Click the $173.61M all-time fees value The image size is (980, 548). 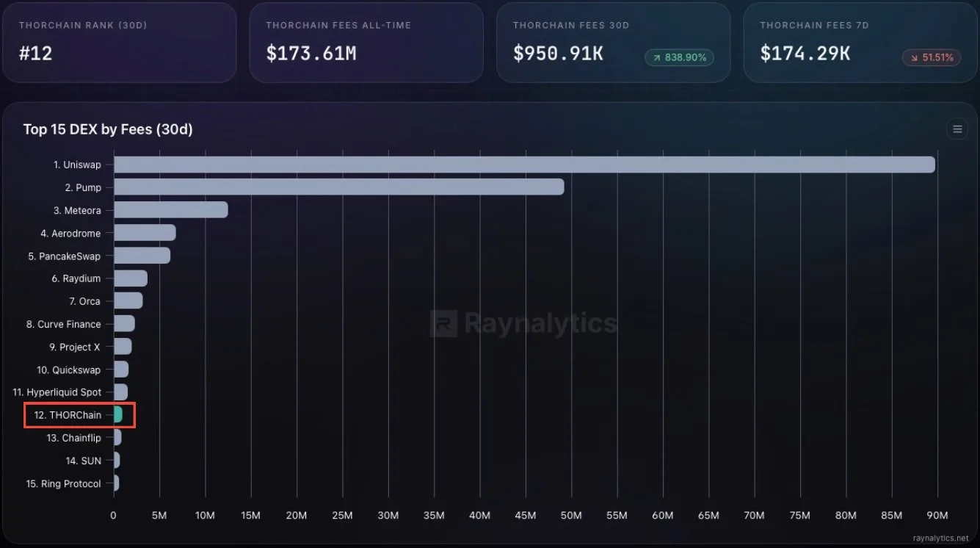pos(311,53)
